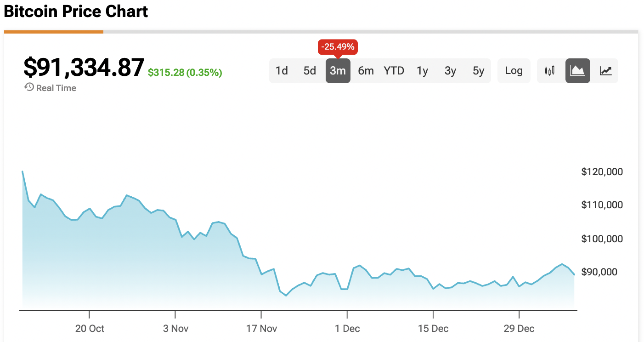Select the 6m time range
Screen dimensions: 644x342
pos(366,71)
